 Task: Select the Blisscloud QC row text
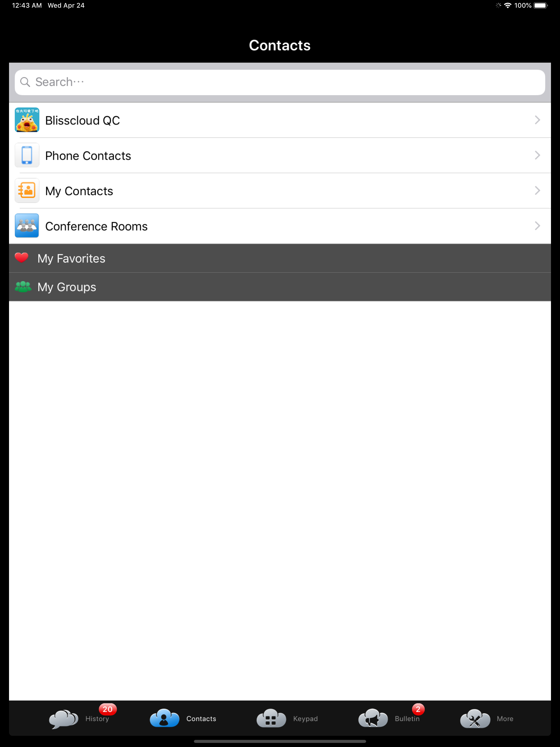click(83, 121)
